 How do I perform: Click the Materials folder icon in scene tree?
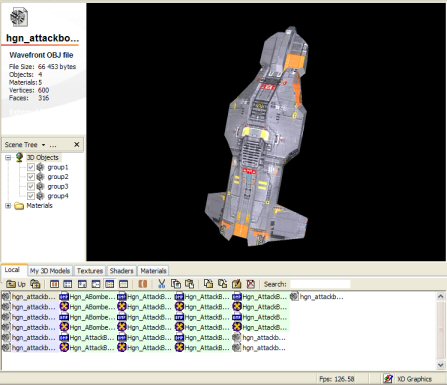coord(19,206)
